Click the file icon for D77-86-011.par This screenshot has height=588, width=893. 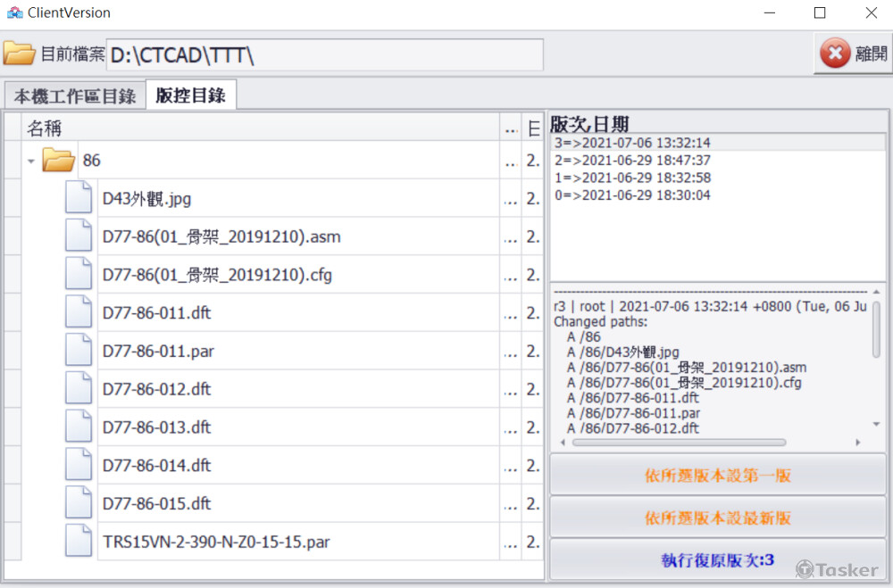pos(79,352)
